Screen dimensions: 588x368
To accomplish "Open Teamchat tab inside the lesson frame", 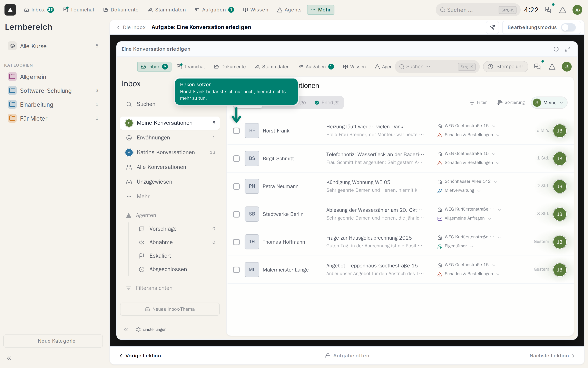I will coord(191,66).
